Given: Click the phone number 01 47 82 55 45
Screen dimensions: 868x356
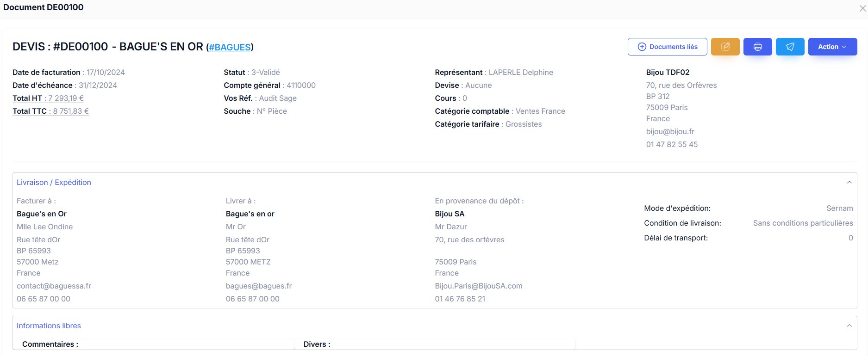Looking at the screenshot, I should click(671, 144).
